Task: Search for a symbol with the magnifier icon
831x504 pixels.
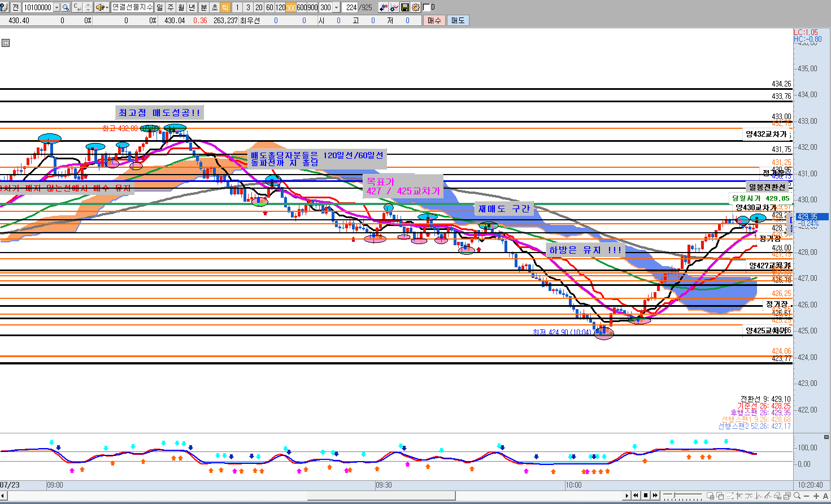Action: (x=66, y=7)
